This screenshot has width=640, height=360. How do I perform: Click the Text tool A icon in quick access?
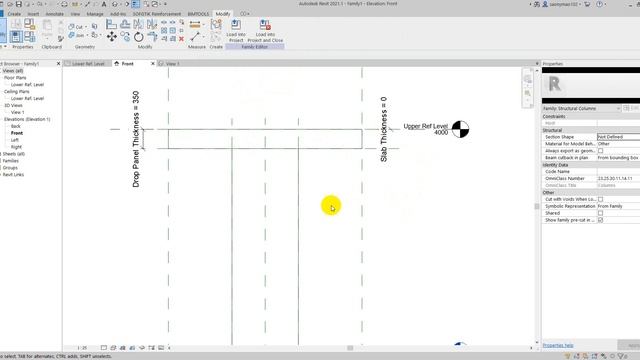104,4
